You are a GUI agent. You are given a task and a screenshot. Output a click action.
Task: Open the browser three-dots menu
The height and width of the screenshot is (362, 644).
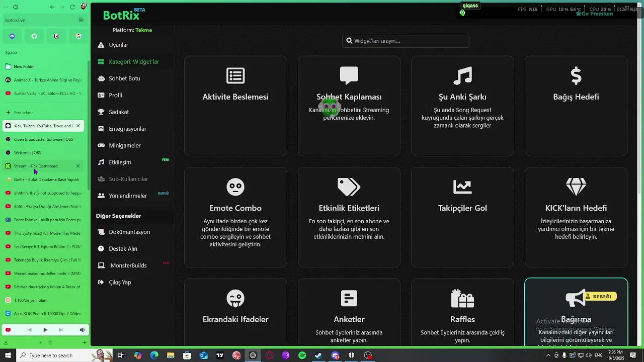click(x=6, y=7)
